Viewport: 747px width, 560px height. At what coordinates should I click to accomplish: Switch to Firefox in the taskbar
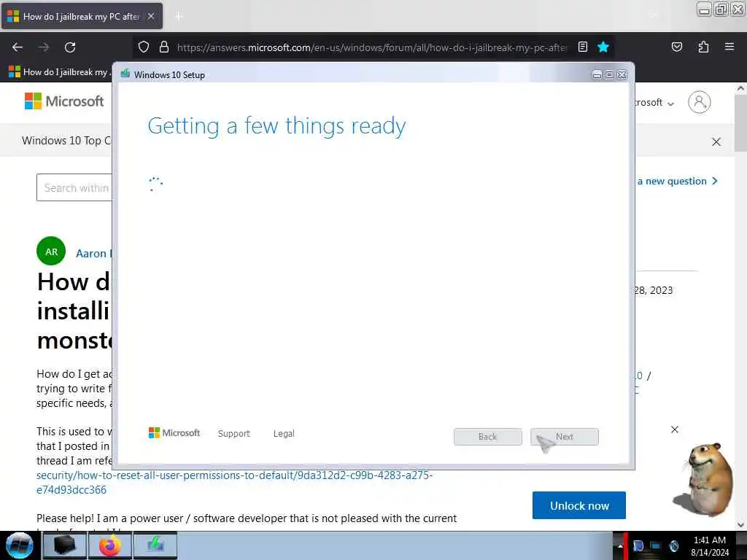109,545
